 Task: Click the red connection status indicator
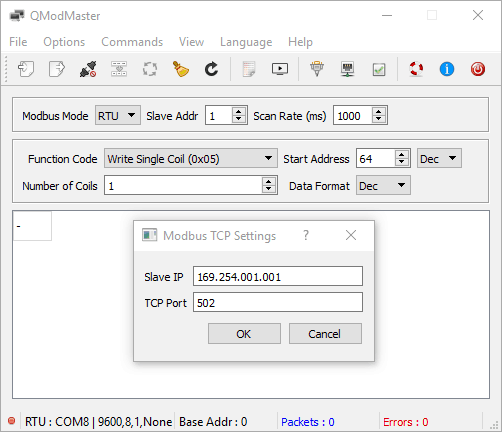coord(12,421)
